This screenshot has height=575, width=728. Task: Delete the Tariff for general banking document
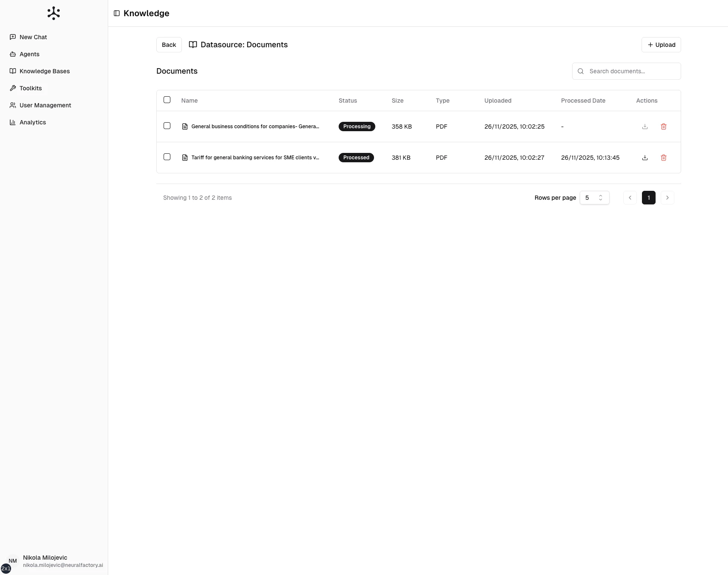(x=664, y=158)
